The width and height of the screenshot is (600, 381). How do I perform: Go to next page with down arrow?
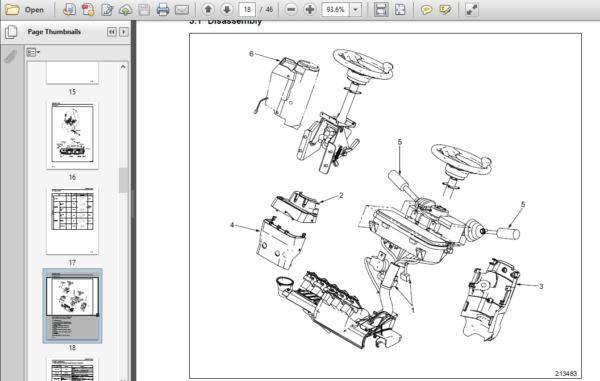(x=227, y=10)
